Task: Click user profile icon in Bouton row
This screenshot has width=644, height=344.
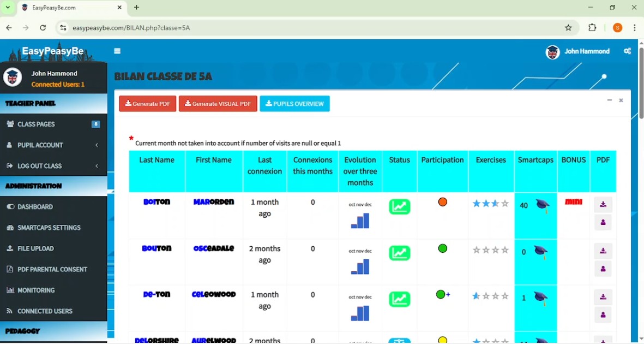Action: tap(603, 269)
